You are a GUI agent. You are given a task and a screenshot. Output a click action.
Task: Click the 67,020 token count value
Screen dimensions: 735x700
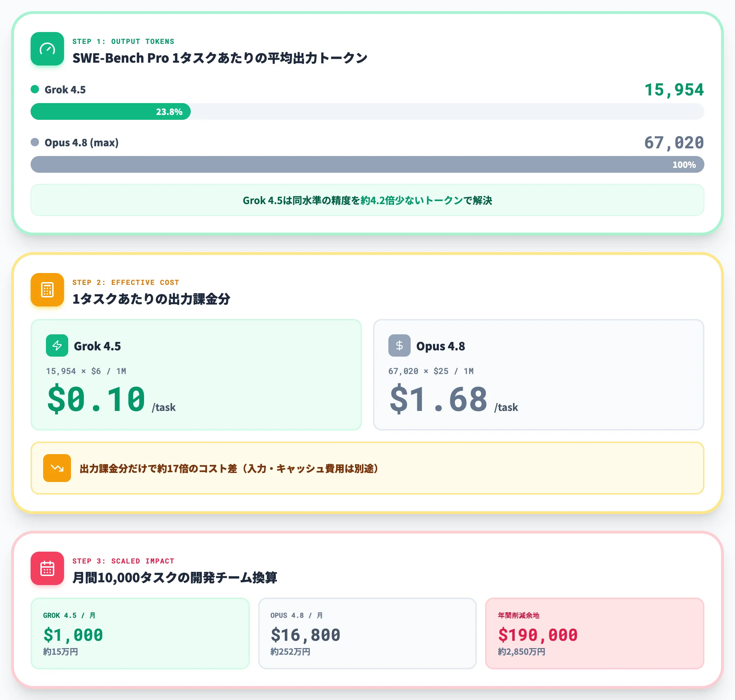coord(674,142)
